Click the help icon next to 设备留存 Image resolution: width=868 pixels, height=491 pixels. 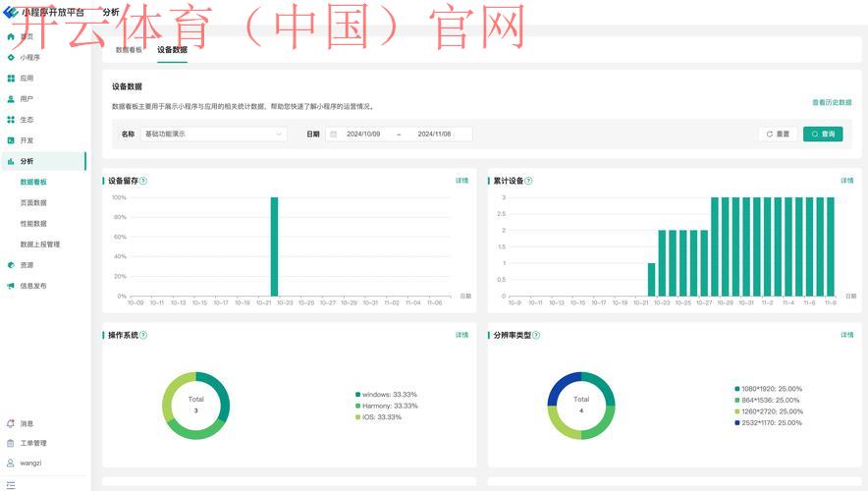click(143, 181)
